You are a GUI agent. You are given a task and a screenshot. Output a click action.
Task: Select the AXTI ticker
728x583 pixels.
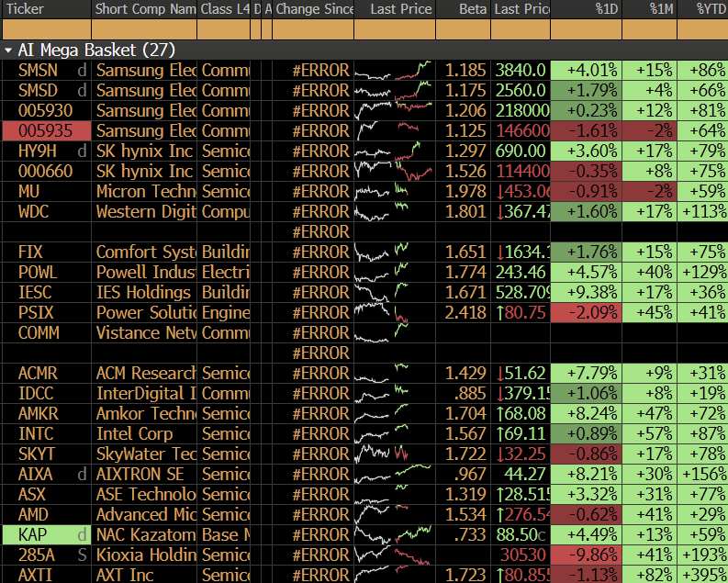(x=35, y=575)
